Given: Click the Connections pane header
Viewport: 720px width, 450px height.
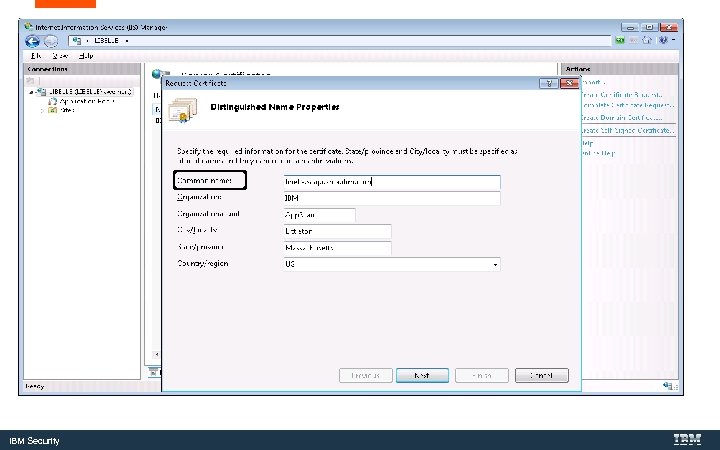Looking at the screenshot, I should [x=82, y=69].
